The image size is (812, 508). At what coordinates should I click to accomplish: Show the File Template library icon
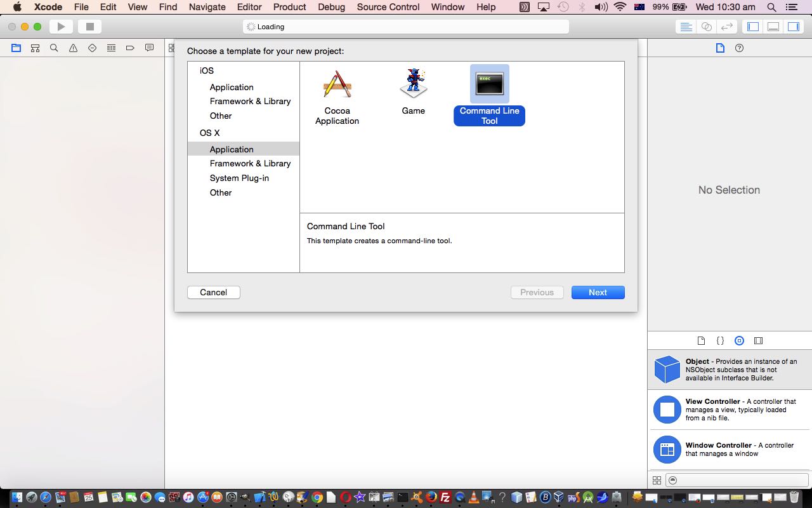(701, 340)
